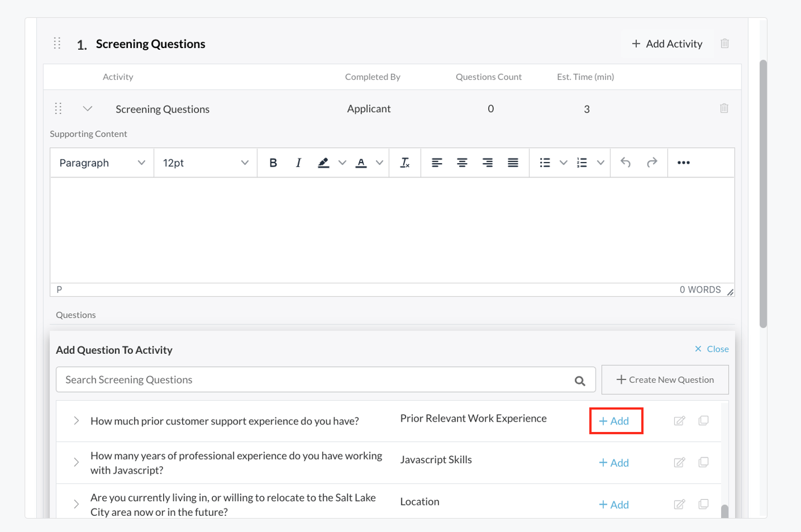Open the text color swatch picker
801x532 pixels.
pos(379,162)
